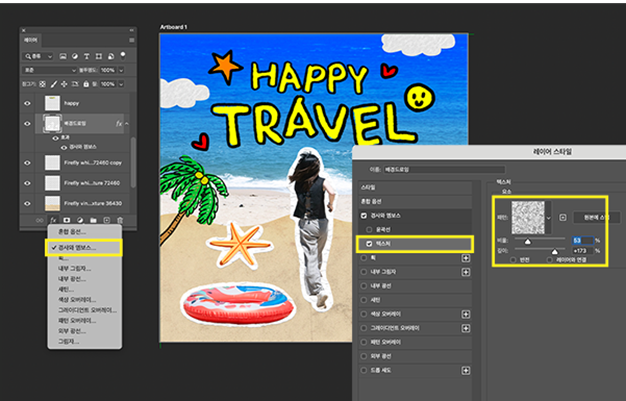The height and width of the screenshot is (401, 626).
Task: Add another 획 effect plus icon
Action: [466, 258]
